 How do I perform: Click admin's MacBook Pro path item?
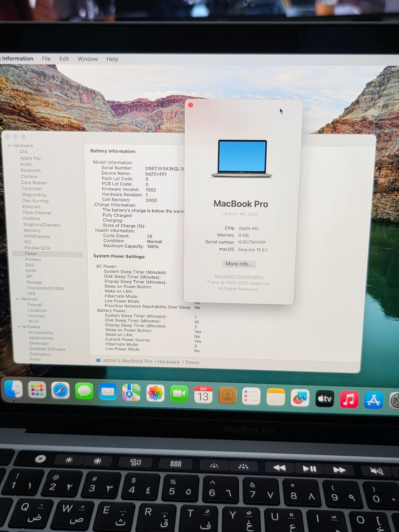click(x=127, y=361)
